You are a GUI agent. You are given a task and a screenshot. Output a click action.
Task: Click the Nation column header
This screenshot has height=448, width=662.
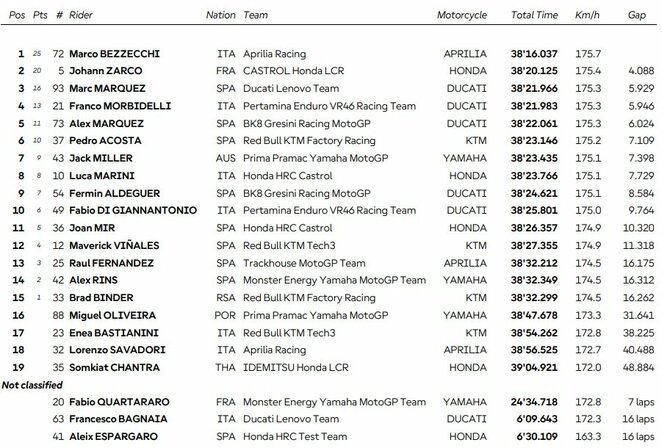pos(220,16)
